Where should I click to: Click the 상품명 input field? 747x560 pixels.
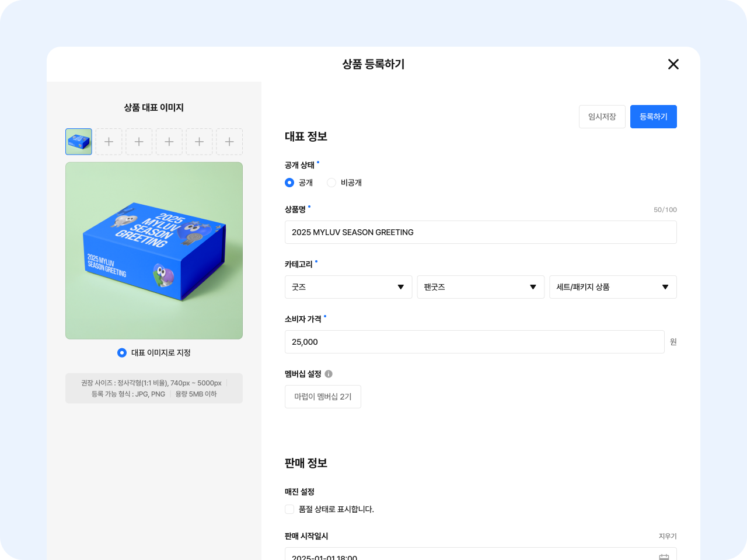481,232
